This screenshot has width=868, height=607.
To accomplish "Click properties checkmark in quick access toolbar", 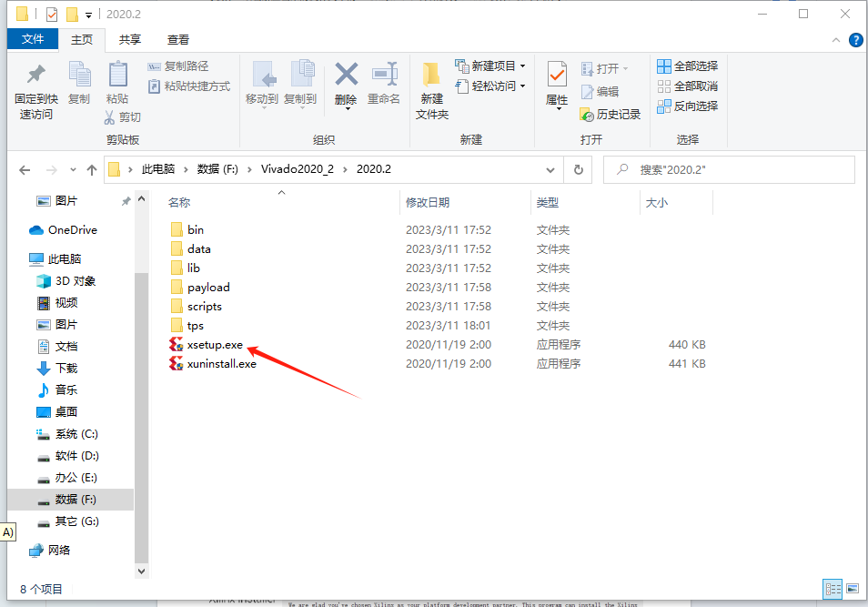I will point(52,14).
